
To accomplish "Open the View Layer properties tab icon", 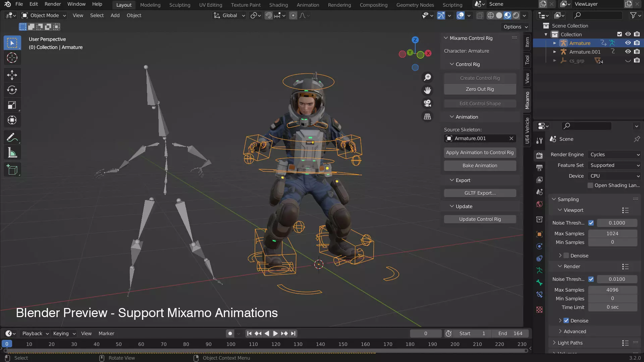I will pos(539,180).
